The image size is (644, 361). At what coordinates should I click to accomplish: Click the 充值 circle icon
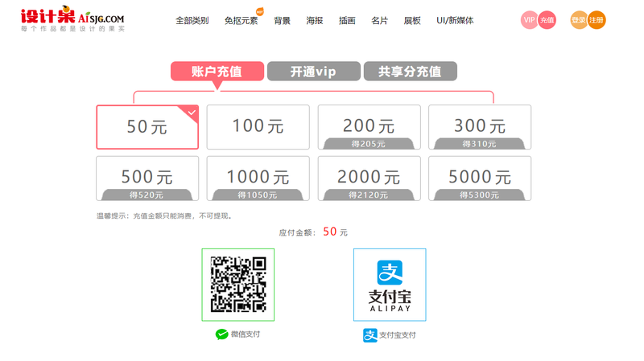tap(547, 20)
